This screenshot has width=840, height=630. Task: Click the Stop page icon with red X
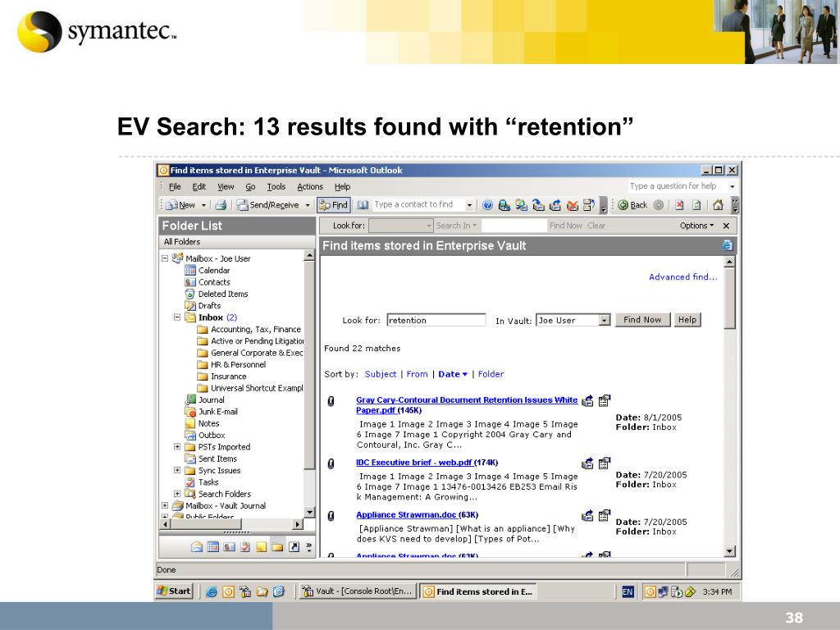click(x=679, y=205)
